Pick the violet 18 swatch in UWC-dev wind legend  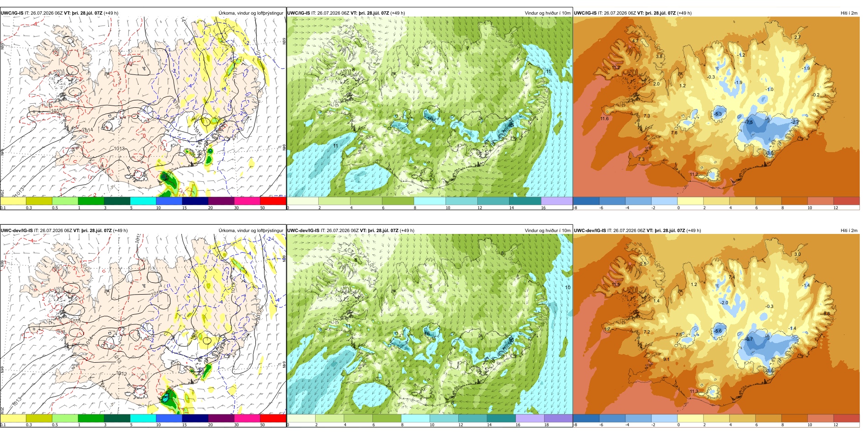click(x=558, y=418)
